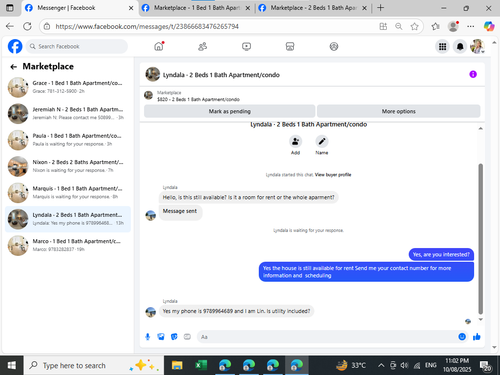500x375 pixels.
Task: Click the Name pencil icon
Action: [322, 141]
